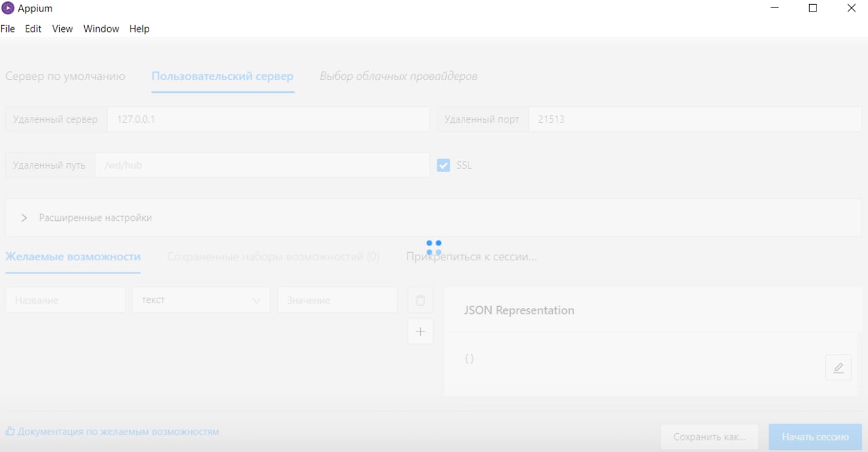Edit raw JSON with pencil icon
The image size is (868, 452).
[x=838, y=368]
